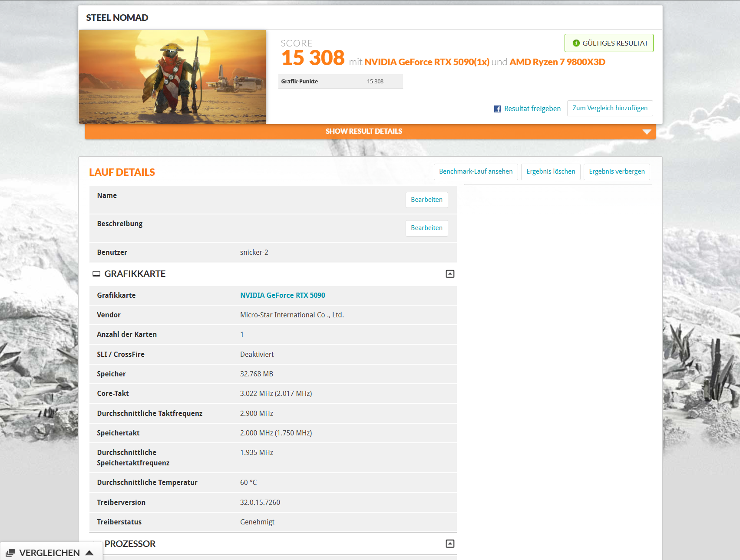This screenshot has height=560, width=740.
Task: Open Benchmark-Lauf ansehen
Action: point(476,171)
